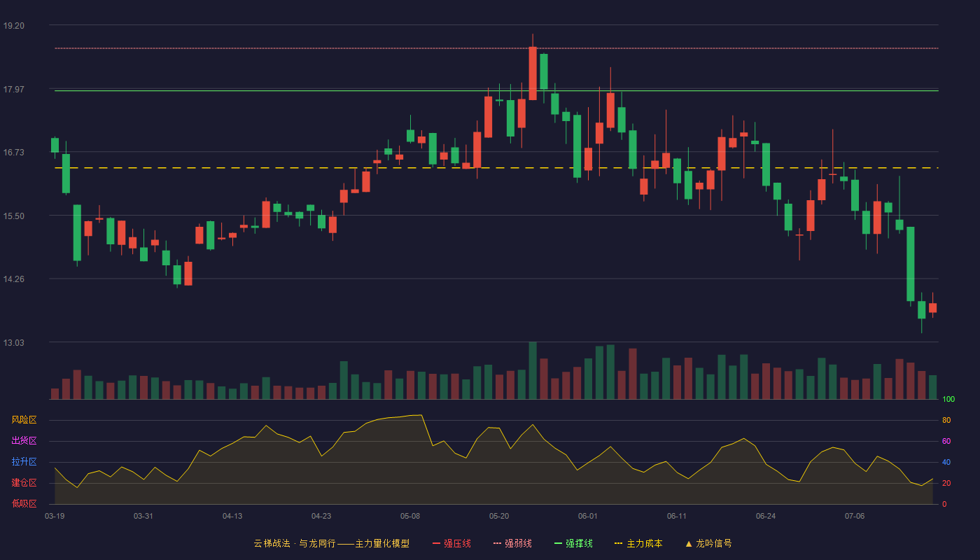Click the 拉升区 zone label
This screenshot has height=560, width=980.
24,462
